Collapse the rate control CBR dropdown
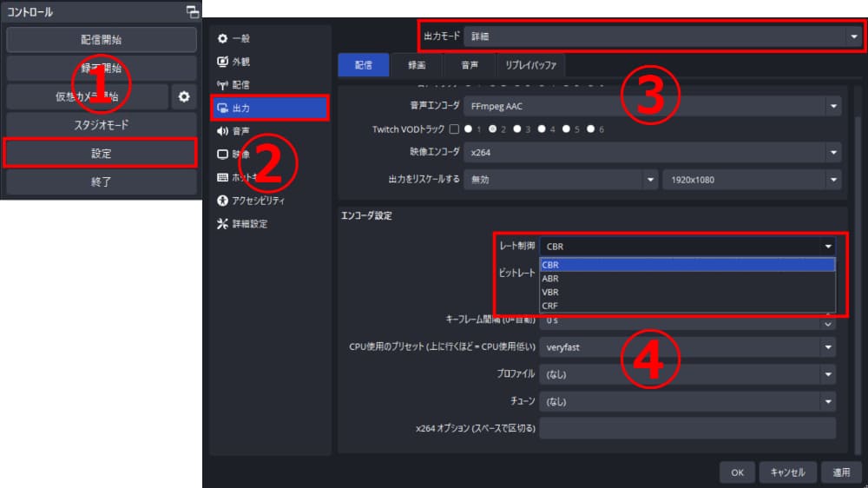868x488 pixels. (687, 247)
